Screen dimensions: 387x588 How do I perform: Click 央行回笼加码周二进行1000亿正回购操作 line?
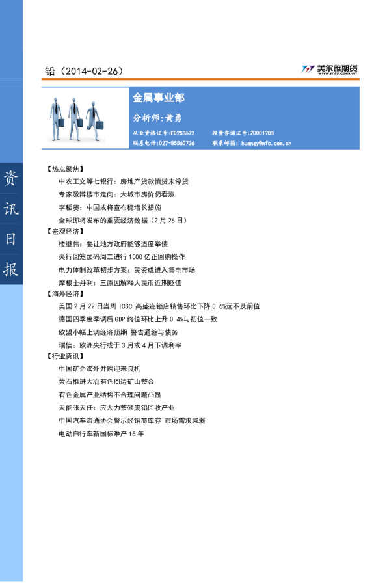pyautogui.click(x=122, y=257)
